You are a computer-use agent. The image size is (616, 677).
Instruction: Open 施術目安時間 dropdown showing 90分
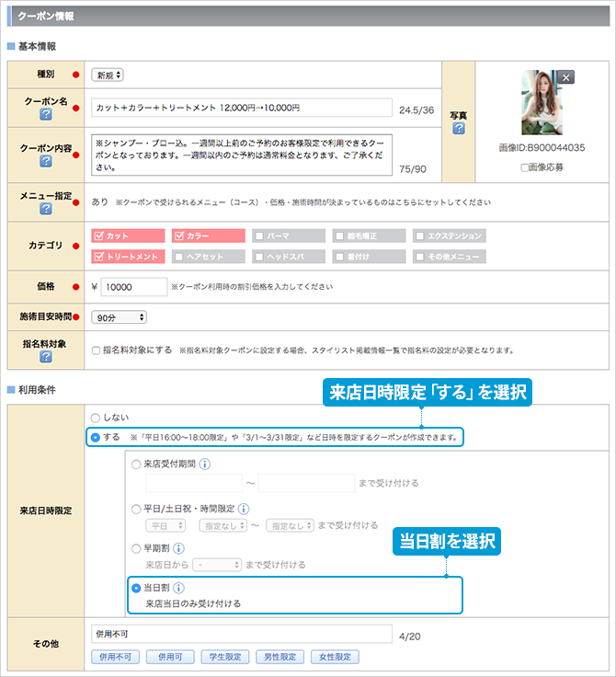120,317
